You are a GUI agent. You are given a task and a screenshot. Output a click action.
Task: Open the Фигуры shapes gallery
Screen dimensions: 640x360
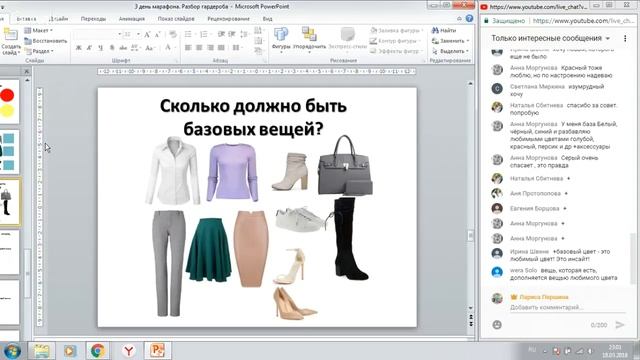click(x=281, y=39)
